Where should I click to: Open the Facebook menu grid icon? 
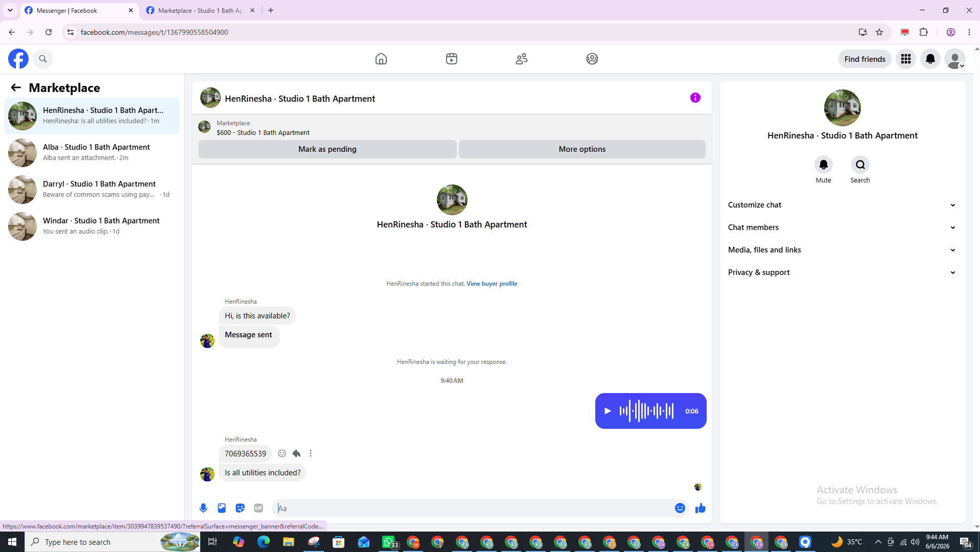(906, 59)
